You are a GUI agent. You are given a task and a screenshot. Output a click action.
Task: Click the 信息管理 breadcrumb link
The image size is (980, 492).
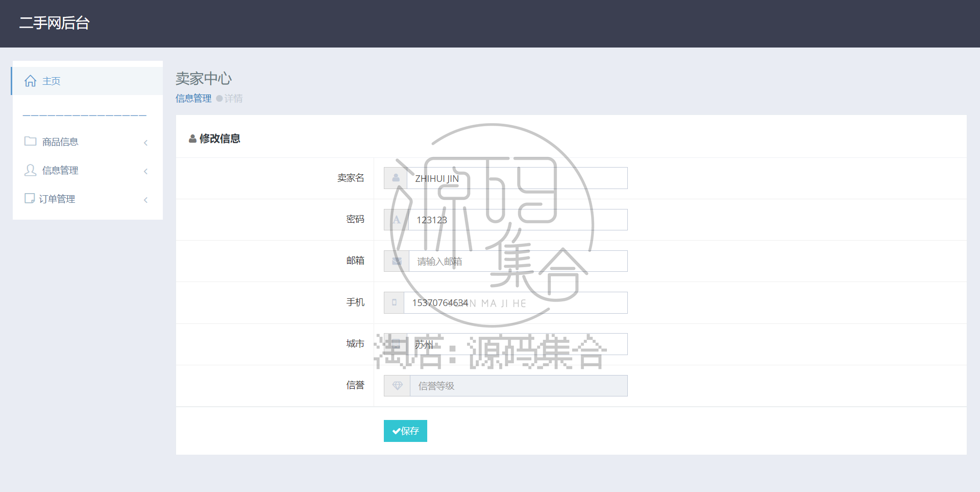(193, 98)
